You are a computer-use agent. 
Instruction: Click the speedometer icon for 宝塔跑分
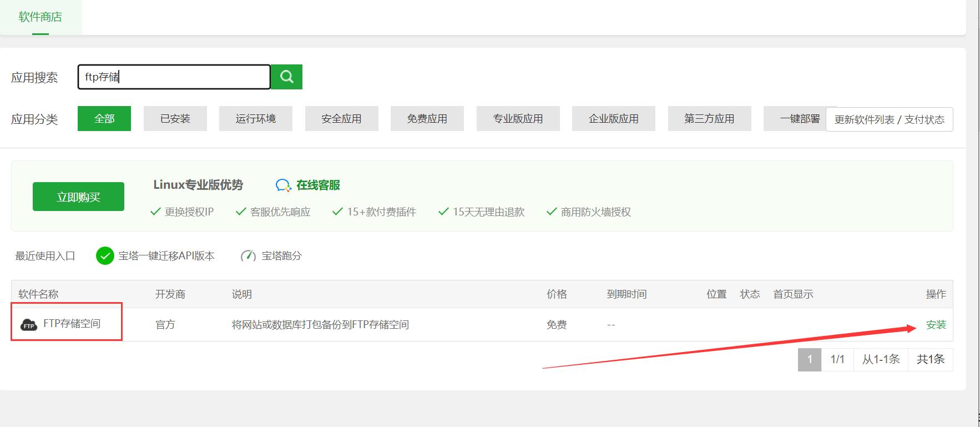[x=248, y=256]
